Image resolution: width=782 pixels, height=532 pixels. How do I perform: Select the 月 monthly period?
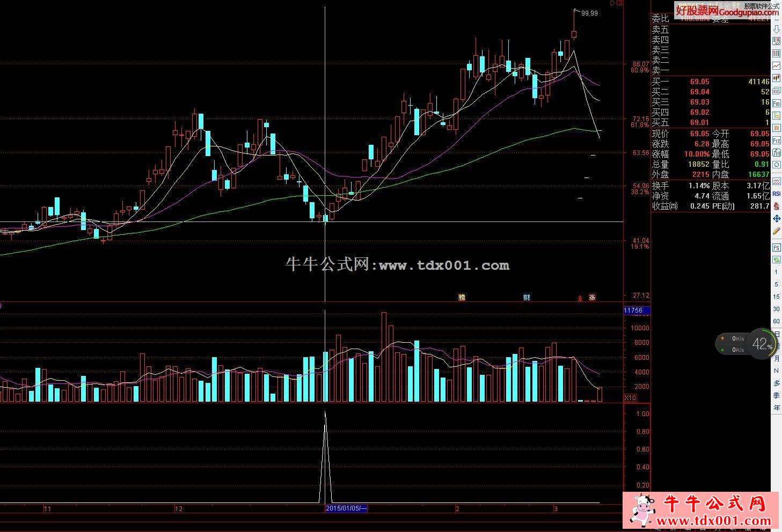coord(777,358)
